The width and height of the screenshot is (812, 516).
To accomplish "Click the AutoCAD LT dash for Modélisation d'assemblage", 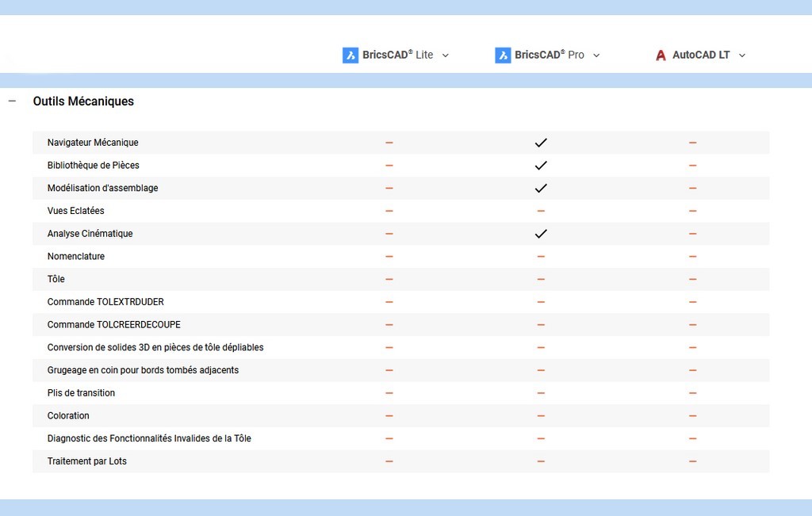I will [692, 188].
